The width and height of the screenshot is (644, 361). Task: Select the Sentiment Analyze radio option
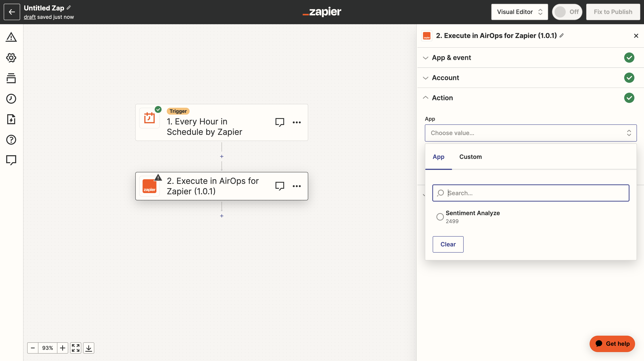440,217
